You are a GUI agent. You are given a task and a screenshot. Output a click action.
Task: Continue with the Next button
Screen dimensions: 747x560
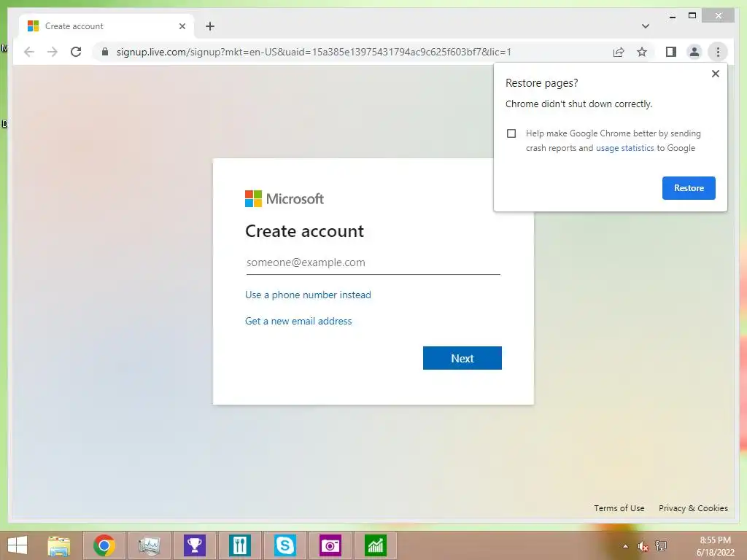coord(462,358)
